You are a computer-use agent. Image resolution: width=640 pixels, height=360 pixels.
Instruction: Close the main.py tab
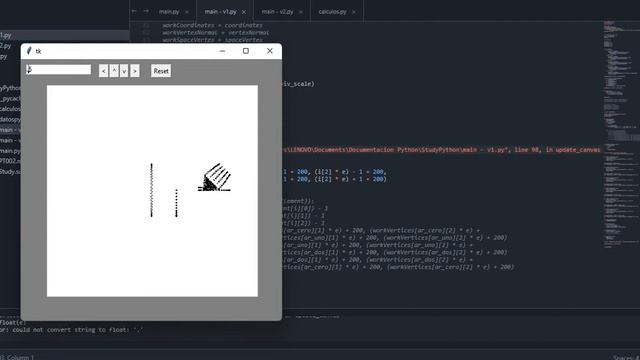click(x=187, y=12)
